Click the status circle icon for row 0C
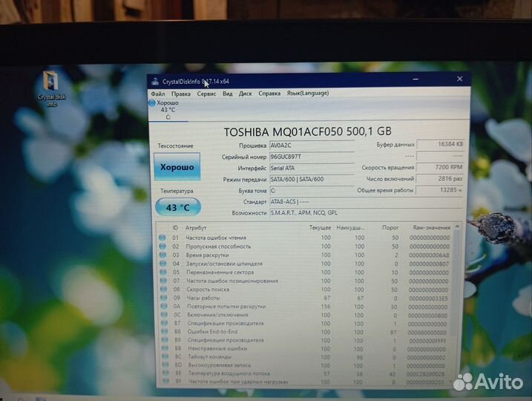This screenshot has height=401, width=532. click(x=164, y=315)
